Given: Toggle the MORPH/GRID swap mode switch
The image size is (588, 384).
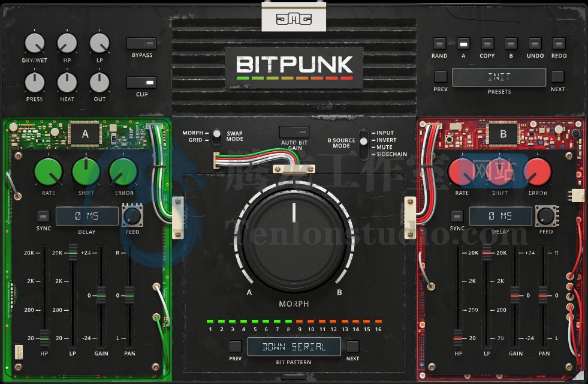Looking at the screenshot, I should 216,137.
